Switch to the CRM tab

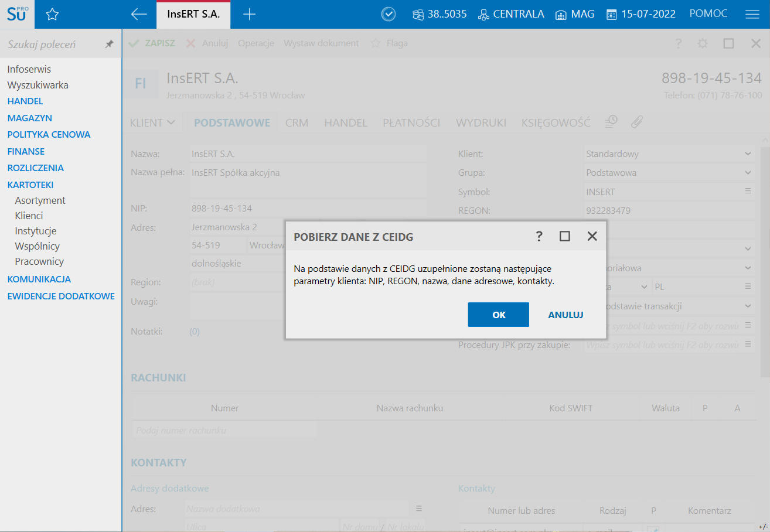297,122
